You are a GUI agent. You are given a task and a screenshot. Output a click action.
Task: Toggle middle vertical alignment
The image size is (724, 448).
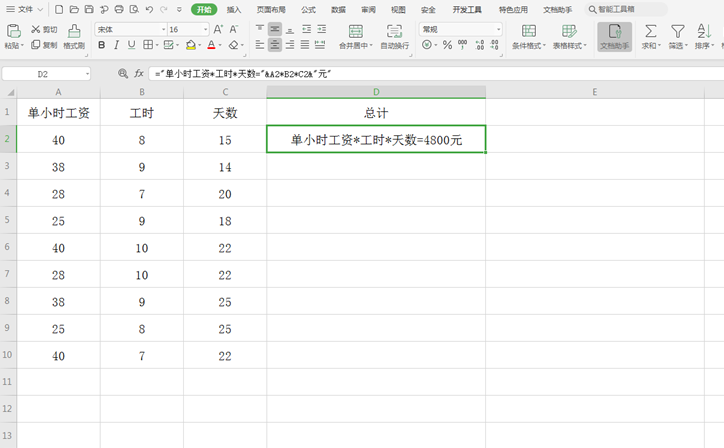click(x=275, y=30)
